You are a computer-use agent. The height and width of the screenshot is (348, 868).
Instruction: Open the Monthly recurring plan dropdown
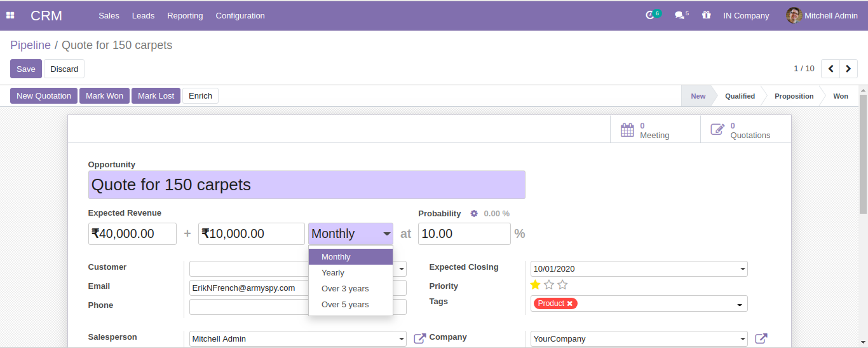click(351, 233)
